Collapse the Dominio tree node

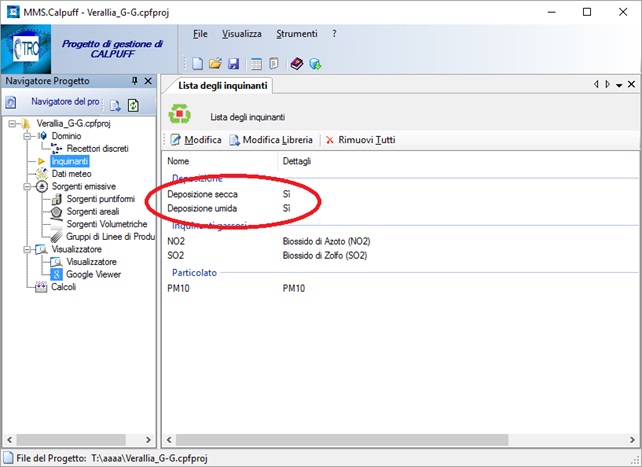27,136
